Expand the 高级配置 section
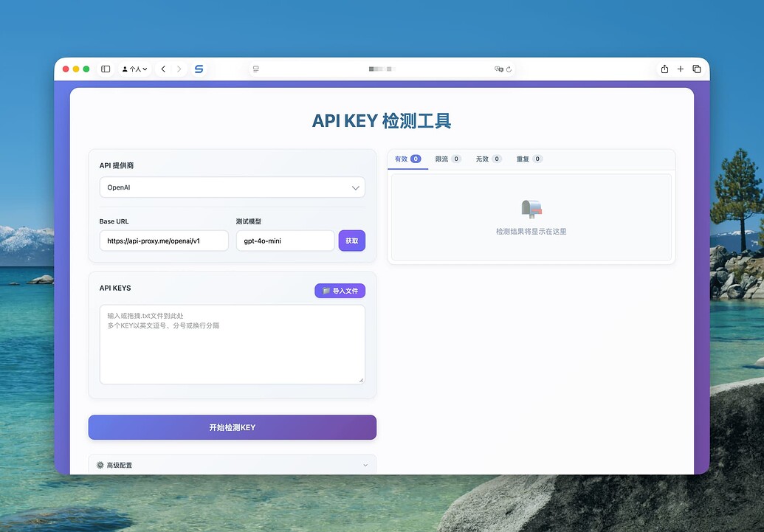This screenshot has width=764, height=532. point(233,465)
